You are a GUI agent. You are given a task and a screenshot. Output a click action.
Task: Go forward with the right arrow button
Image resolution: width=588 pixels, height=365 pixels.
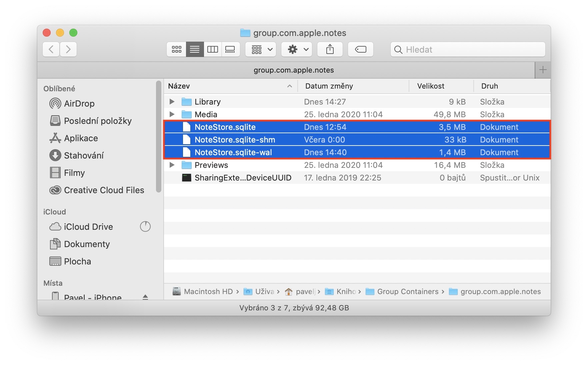coord(68,50)
